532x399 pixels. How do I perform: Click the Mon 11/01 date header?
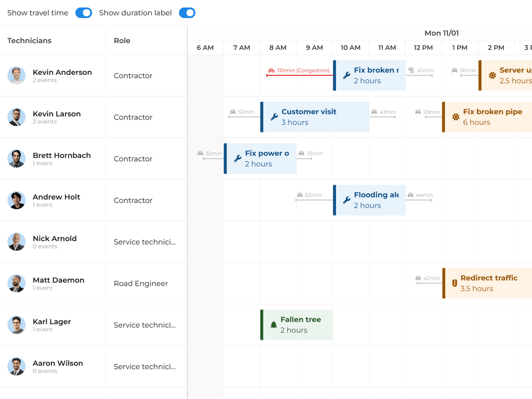tap(441, 33)
